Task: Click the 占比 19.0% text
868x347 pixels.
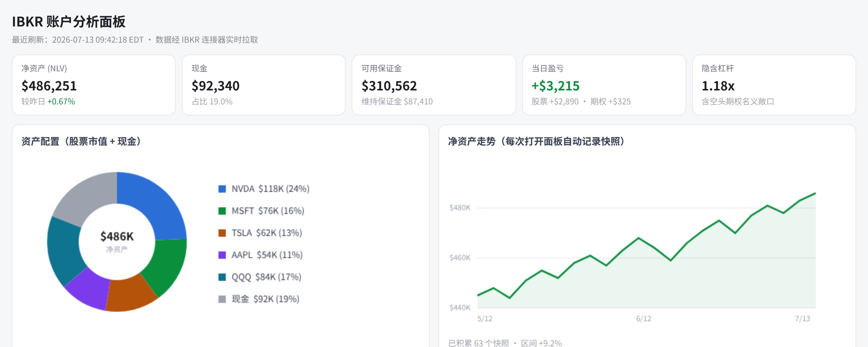Action: click(x=212, y=101)
